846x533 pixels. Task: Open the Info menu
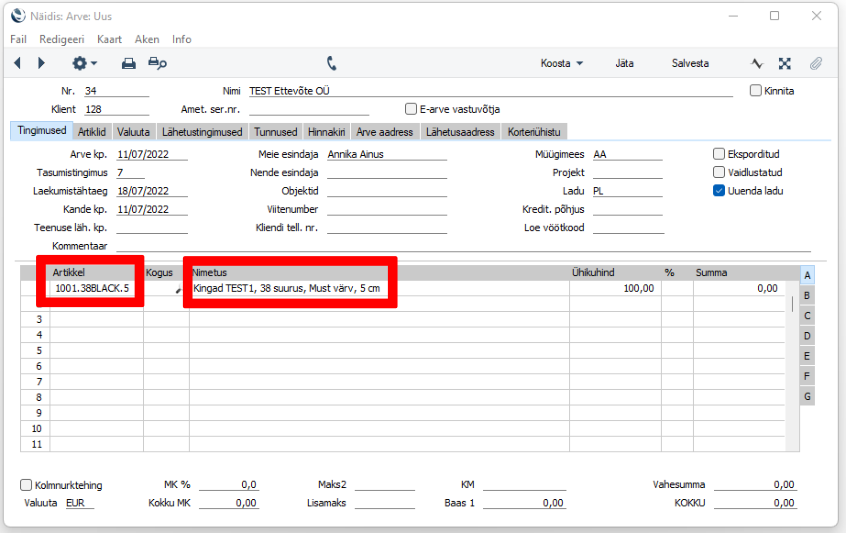(181, 39)
